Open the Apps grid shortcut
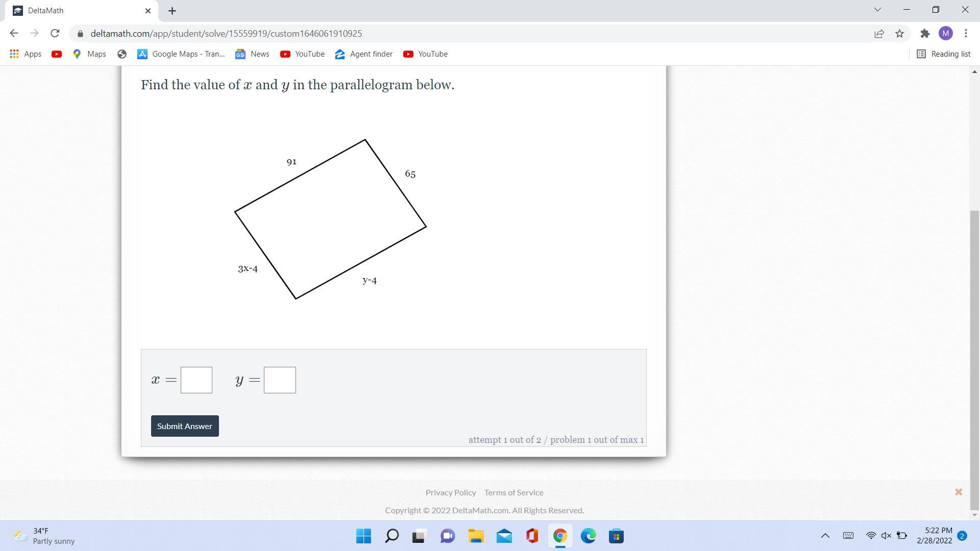980x551 pixels. (26, 54)
